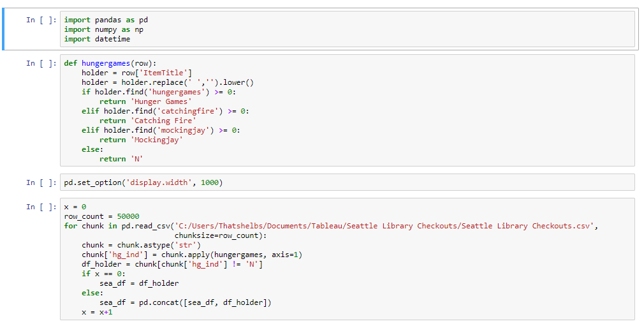
Task: Select the import pandas cell
Action: 347,29
